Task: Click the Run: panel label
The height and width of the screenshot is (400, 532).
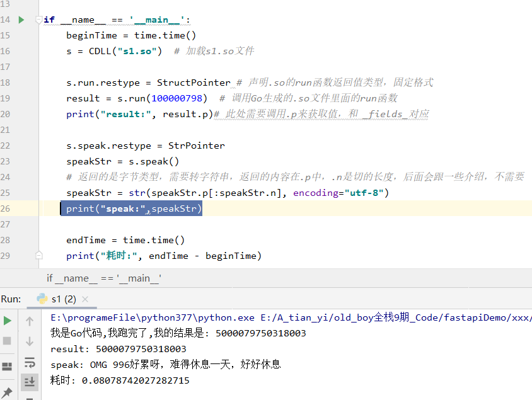Action: click(11, 299)
